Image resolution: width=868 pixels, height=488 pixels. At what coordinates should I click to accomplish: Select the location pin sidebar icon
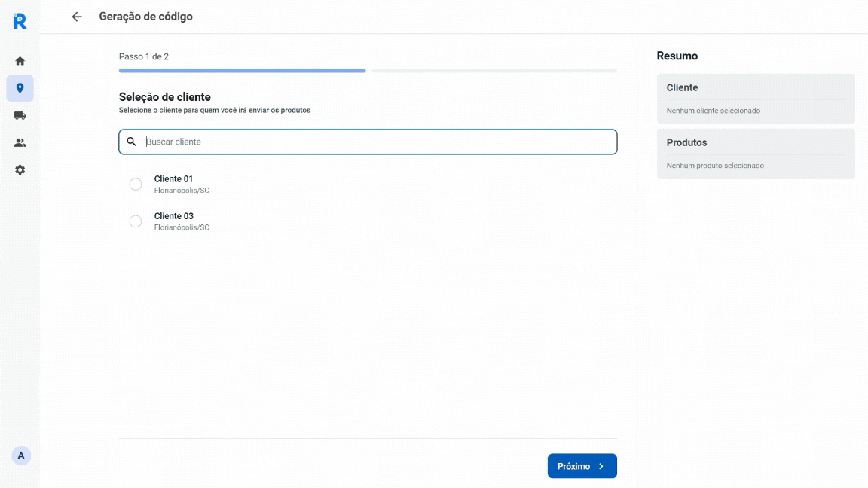click(20, 88)
